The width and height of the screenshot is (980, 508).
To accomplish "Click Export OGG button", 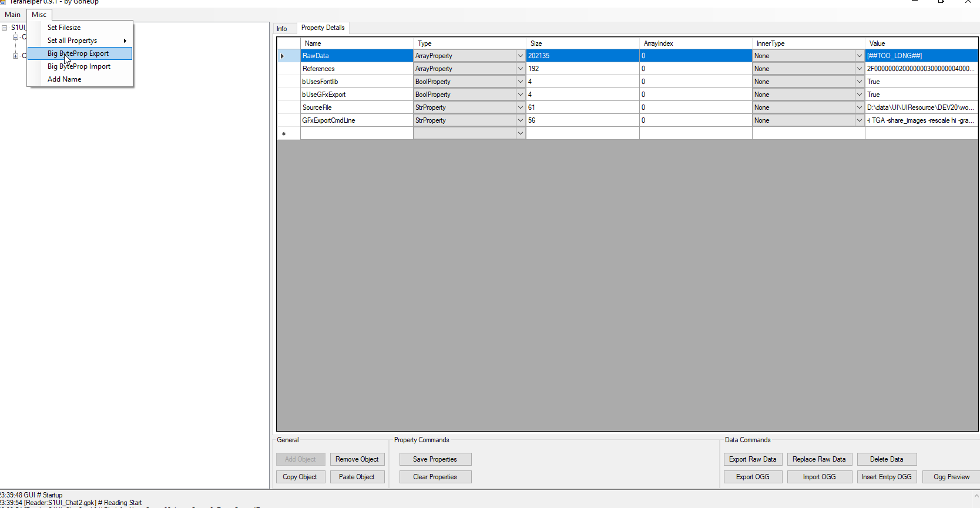I will click(753, 477).
